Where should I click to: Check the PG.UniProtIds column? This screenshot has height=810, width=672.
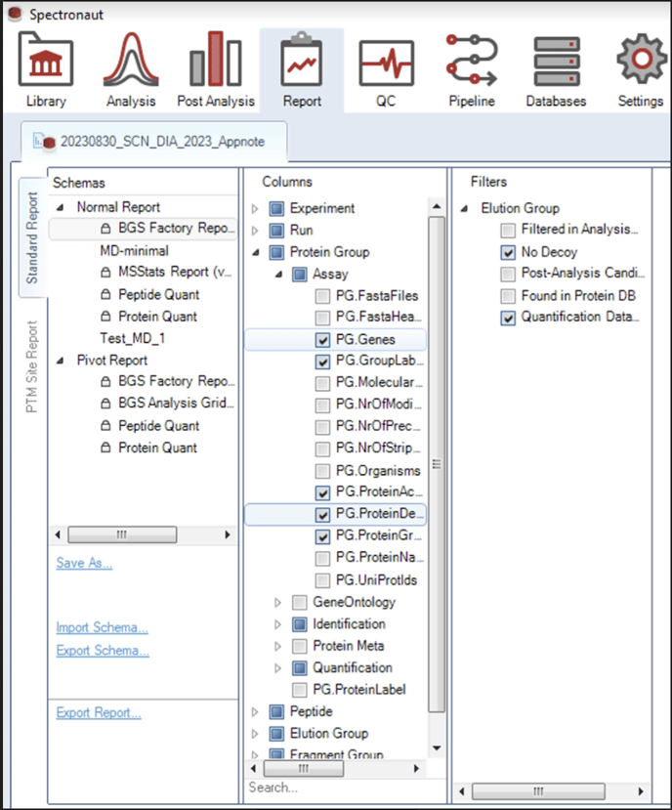323,580
